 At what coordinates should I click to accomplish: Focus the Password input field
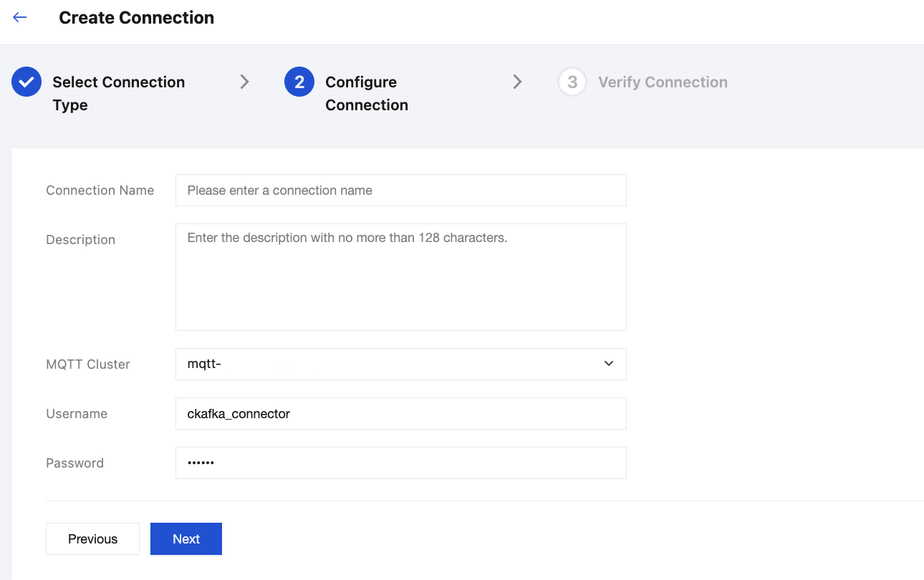pos(400,463)
